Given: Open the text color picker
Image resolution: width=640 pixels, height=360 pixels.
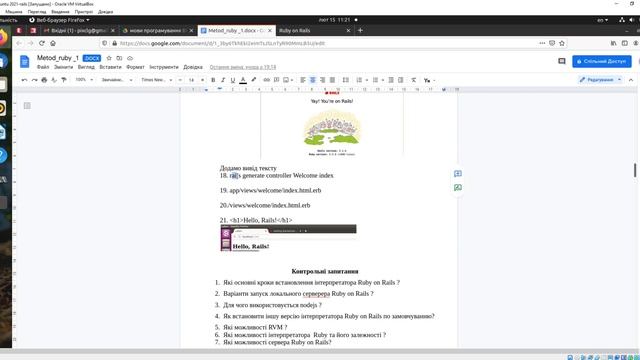Looking at the screenshot, I should [x=243, y=80].
